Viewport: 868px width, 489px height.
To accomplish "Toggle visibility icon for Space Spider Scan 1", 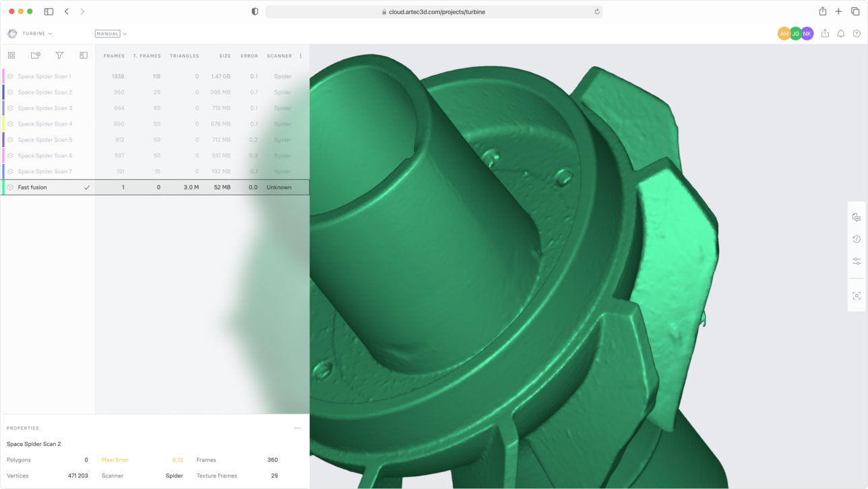I will point(10,76).
